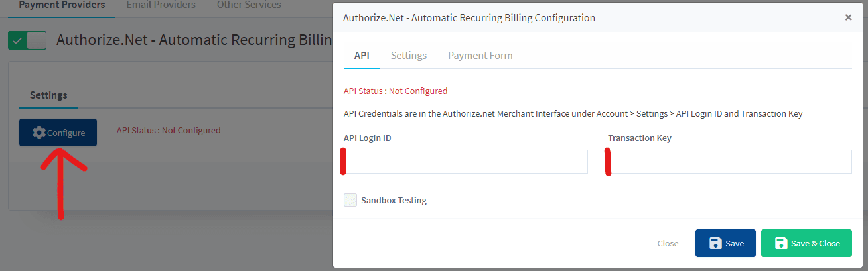Viewport: 868px width, 271px height.
Task: Switch to the Payment Providers tab
Action: coord(61,5)
